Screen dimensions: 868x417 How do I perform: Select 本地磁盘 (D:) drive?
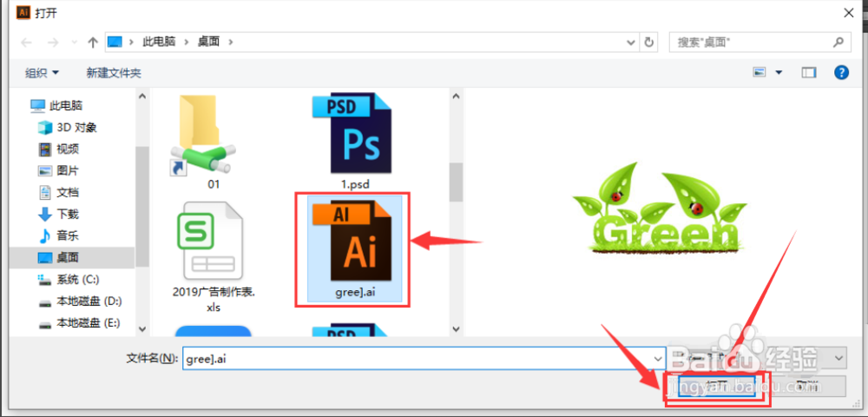pos(80,301)
